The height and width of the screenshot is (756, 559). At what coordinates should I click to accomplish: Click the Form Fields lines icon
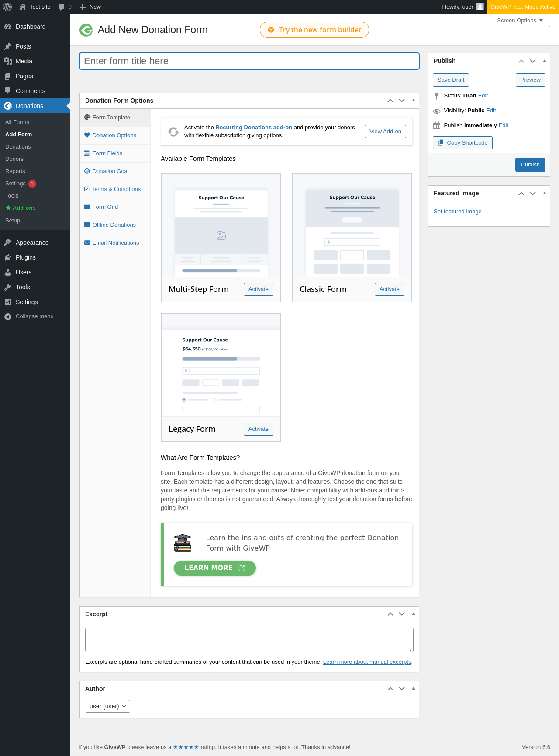coord(87,153)
